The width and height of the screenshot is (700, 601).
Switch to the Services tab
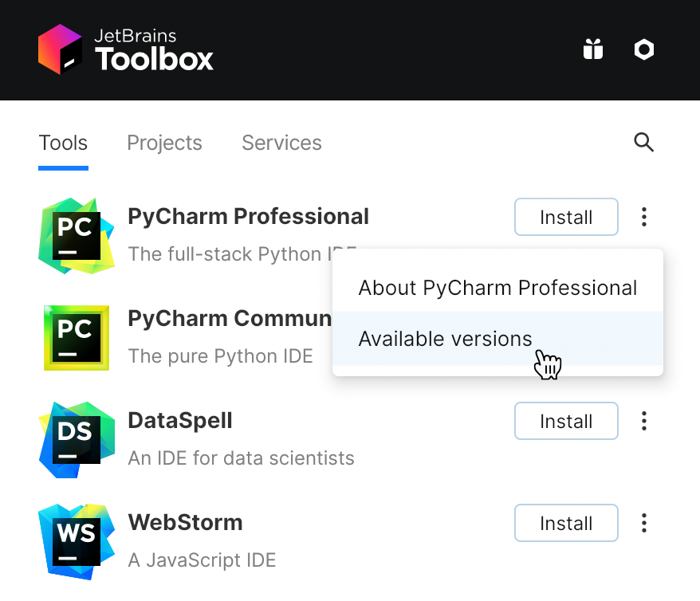pyautogui.click(x=281, y=143)
